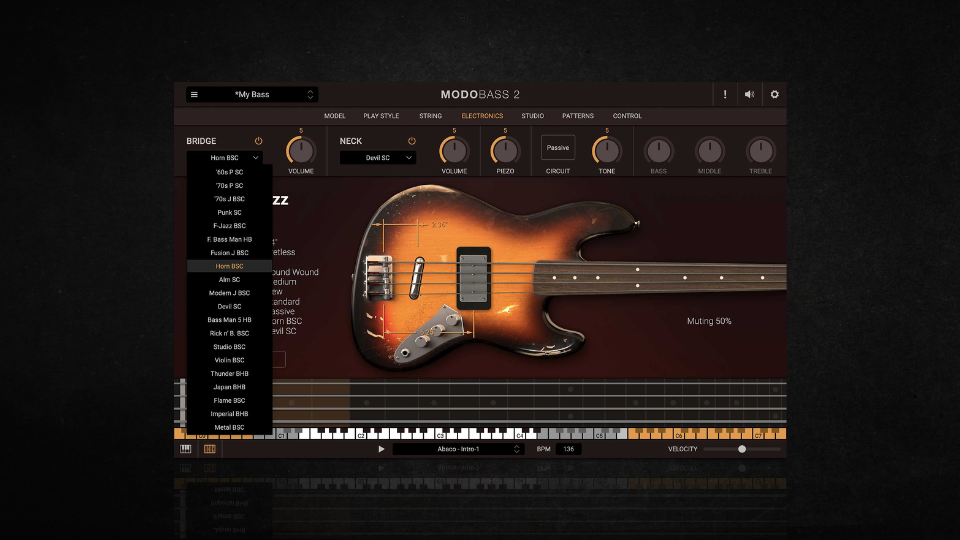Switch to the keyboard view icon
The height and width of the screenshot is (540, 960).
click(x=186, y=449)
